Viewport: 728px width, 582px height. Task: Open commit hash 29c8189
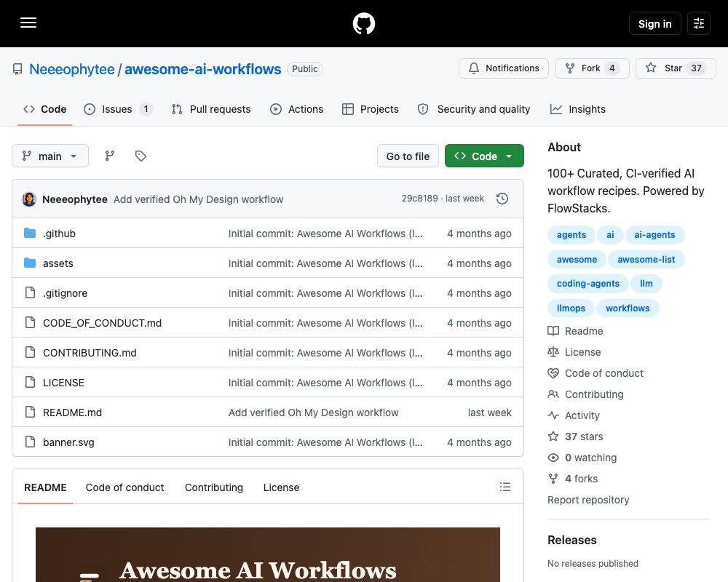(419, 198)
